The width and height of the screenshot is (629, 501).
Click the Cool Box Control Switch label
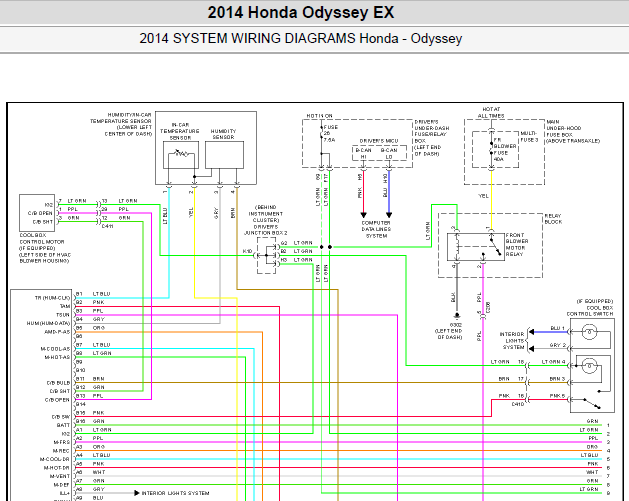(590, 307)
